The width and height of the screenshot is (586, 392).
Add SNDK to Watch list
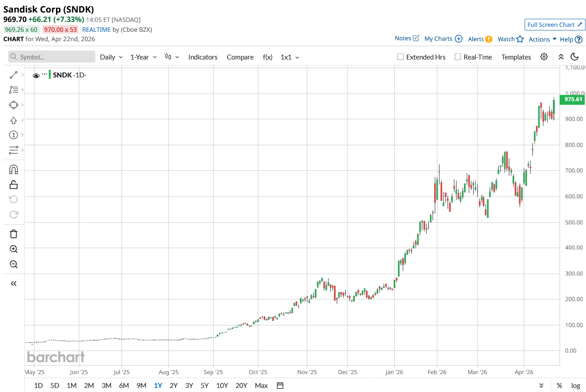click(511, 39)
